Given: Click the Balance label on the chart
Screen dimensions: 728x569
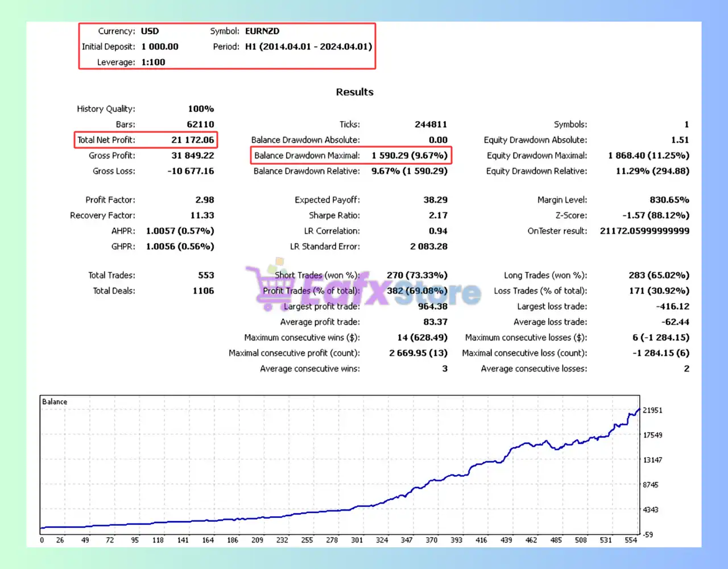Looking at the screenshot, I should (55, 402).
